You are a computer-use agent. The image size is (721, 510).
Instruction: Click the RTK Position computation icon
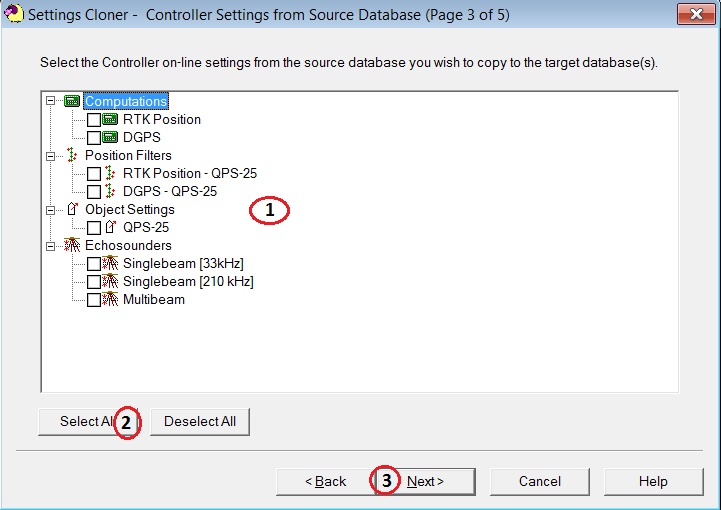(x=110, y=119)
